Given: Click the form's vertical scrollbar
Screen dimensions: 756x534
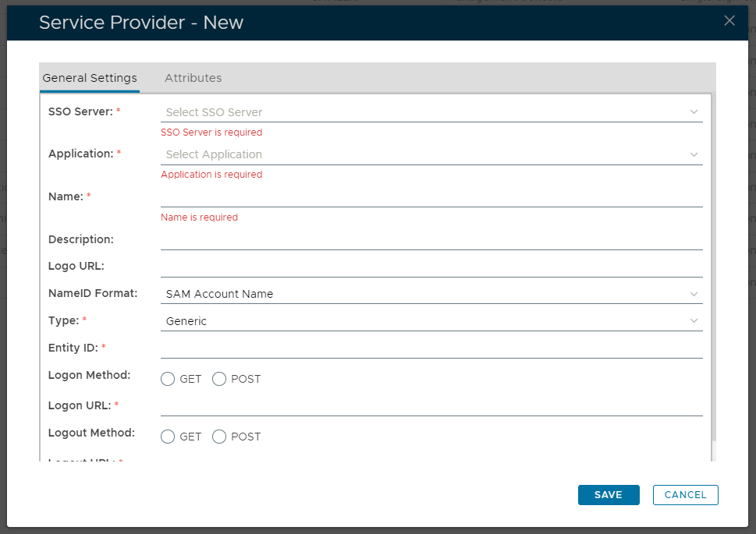Looking at the screenshot, I should [x=713, y=265].
